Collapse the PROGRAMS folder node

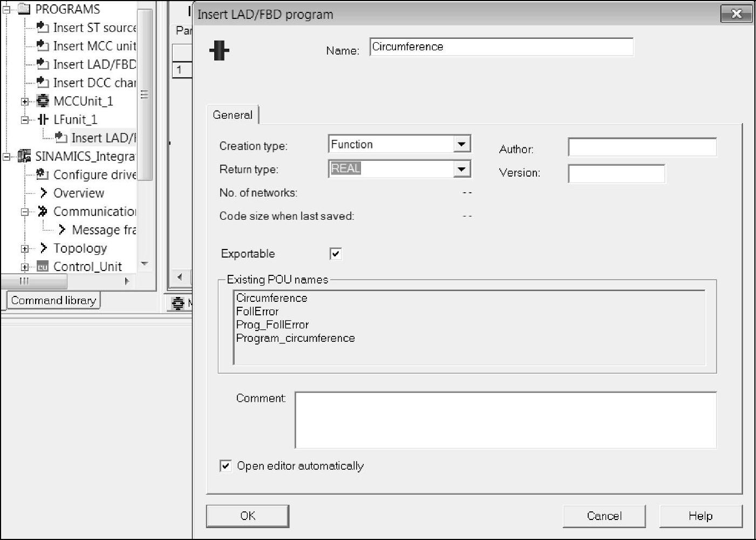coord(6,9)
